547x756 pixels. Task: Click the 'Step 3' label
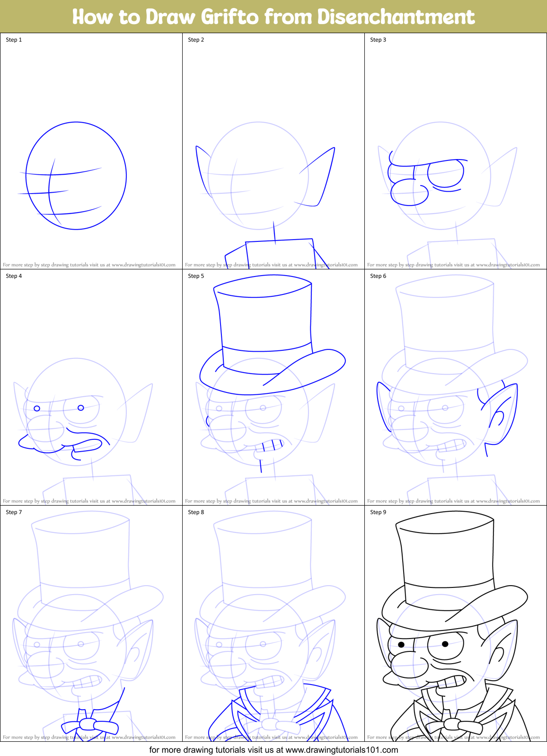pos(378,40)
